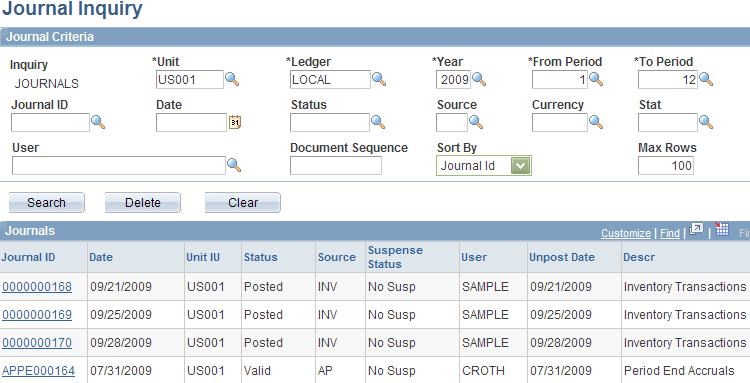Click the From Period input field
The width and height of the screenshot is (750, 383).
tap(560, 79)
